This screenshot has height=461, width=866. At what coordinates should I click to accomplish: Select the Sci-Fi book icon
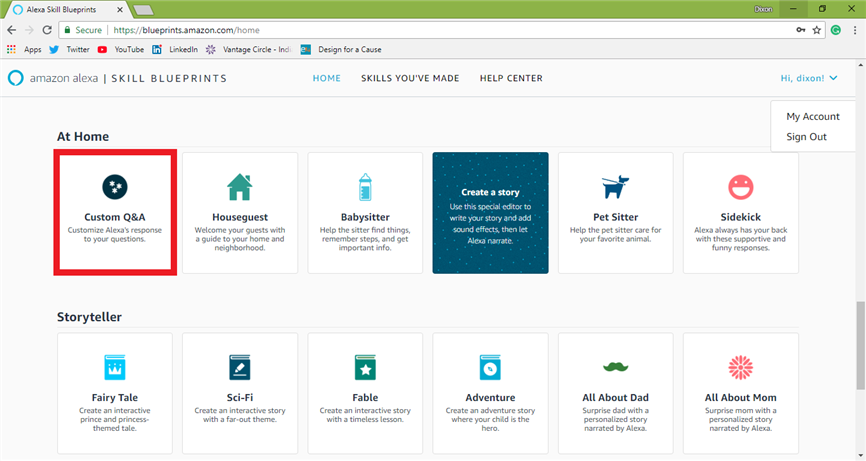point(240,367)
